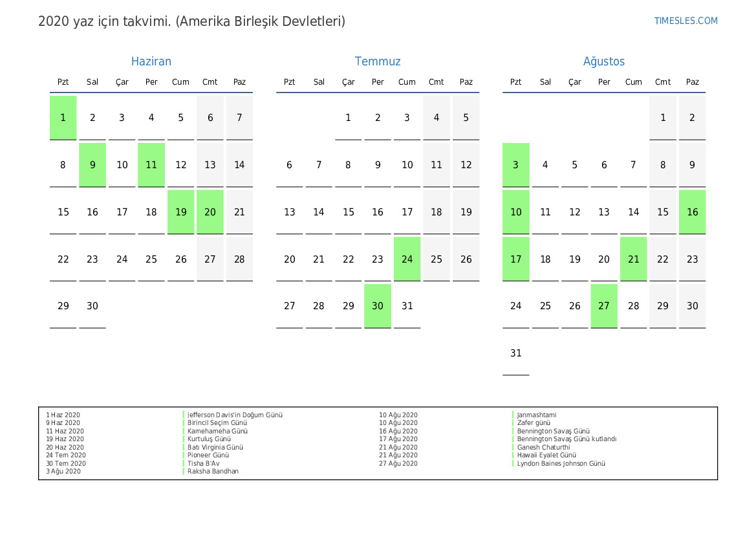Click the page title 2020 yaz için takvimi

click(191, 21)
